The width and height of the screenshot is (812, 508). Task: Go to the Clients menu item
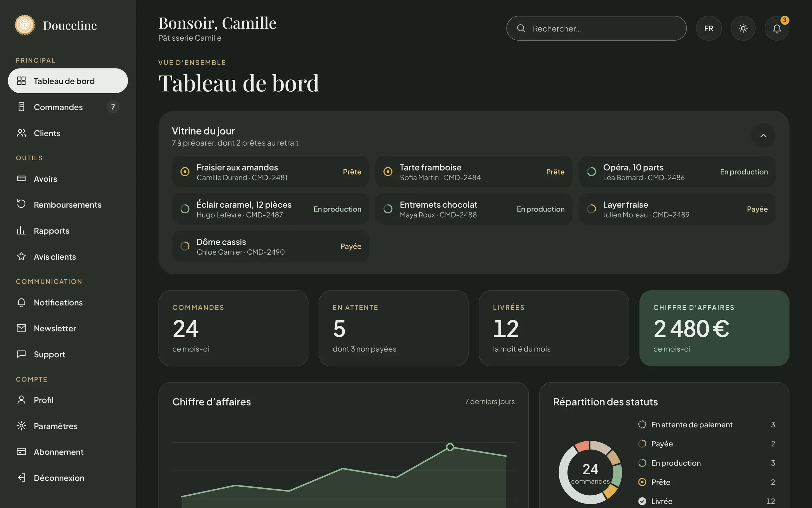click(68, 133)
